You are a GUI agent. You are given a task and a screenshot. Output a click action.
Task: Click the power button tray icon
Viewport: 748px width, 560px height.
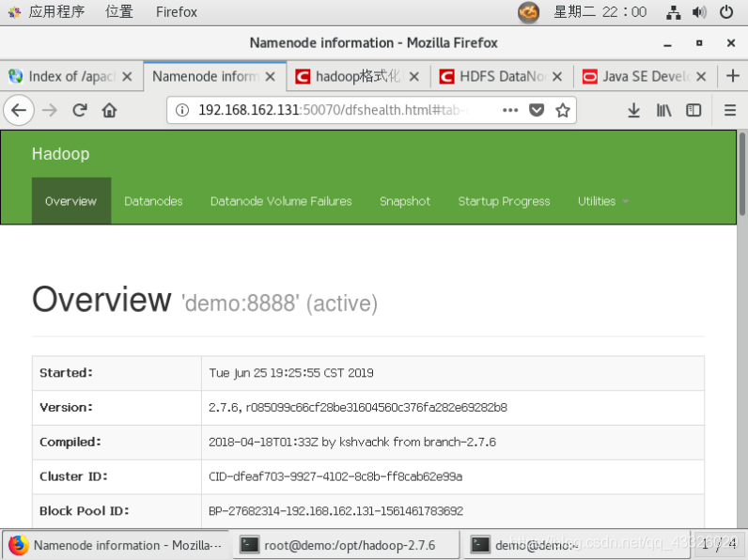[x=726, y=12]
